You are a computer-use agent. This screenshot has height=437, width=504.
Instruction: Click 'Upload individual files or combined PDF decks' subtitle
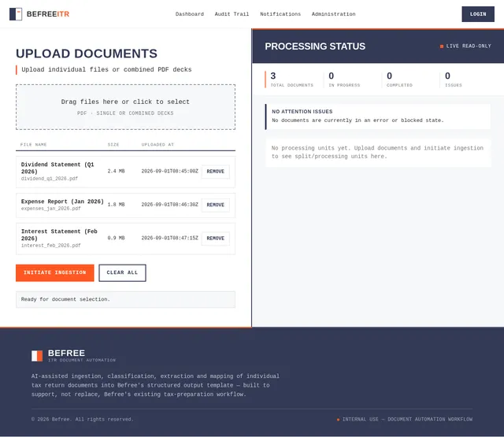[106, 70]
